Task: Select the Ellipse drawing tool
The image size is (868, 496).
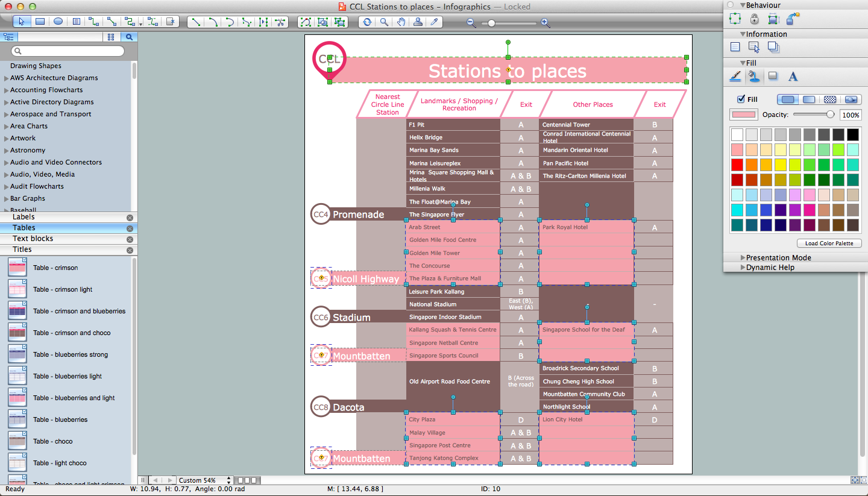Action: click(58, 22)
